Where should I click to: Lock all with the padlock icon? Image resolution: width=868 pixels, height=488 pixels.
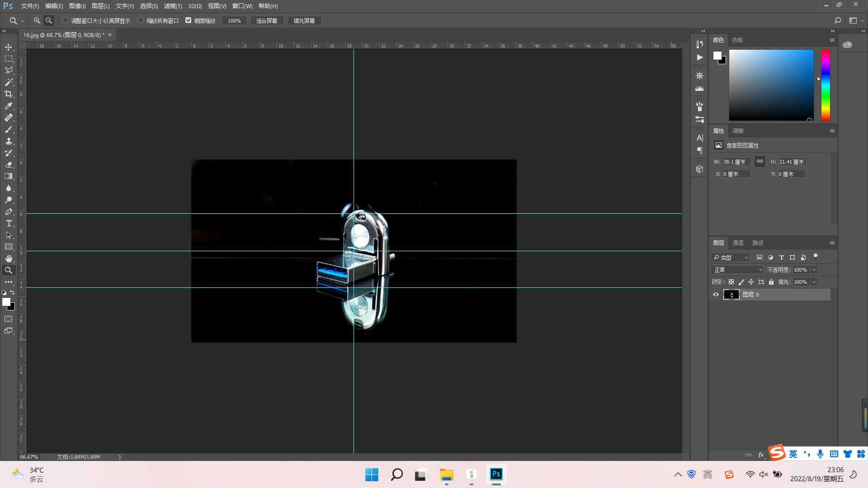[771, 282]
